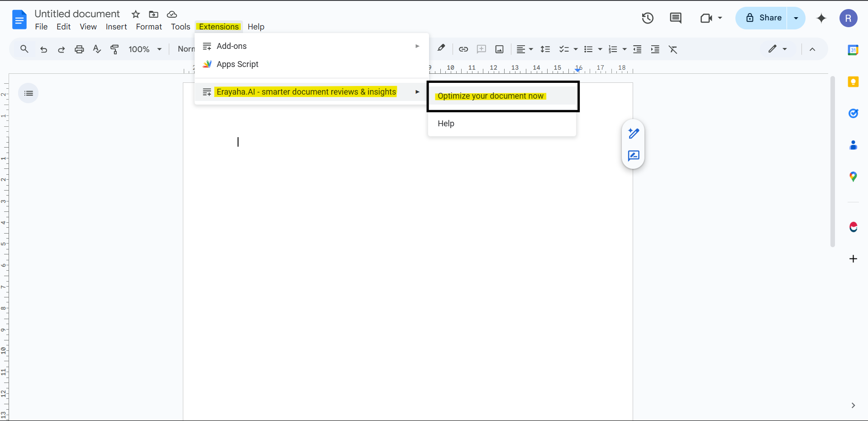Click the Share button
Viewport: 868px width, 421px height.
[762, 18]
